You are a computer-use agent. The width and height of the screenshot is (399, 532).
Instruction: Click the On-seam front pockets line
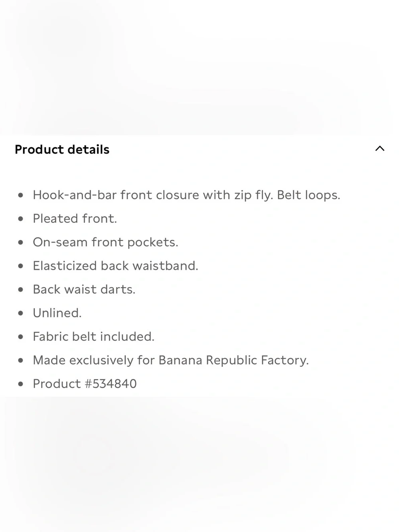[105, 242]
